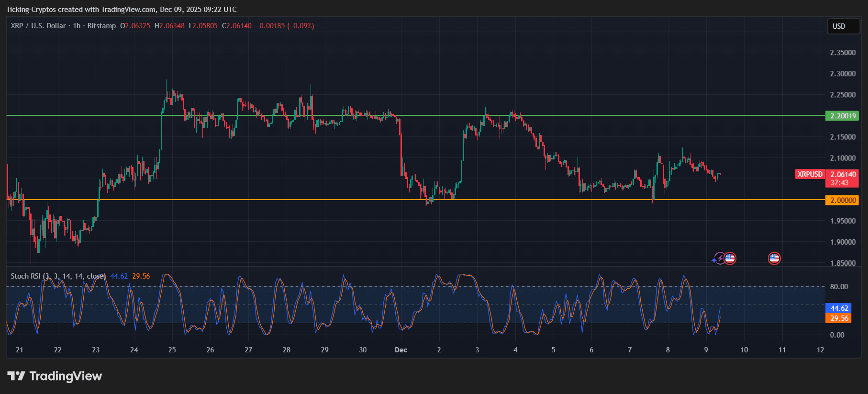Click the blue sparkle icon beside the lightning bolt
Screen dimensions: 868x394
[714, 260]
